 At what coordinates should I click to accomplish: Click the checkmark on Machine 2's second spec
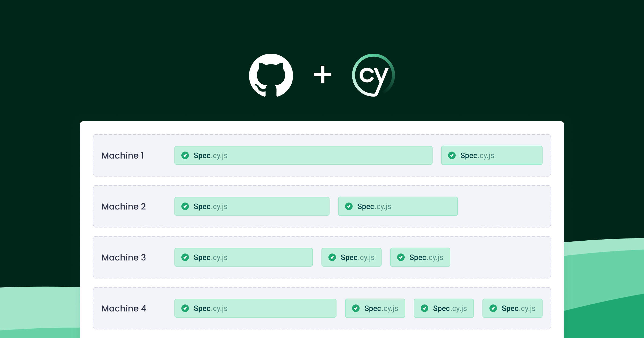[349, 206]
